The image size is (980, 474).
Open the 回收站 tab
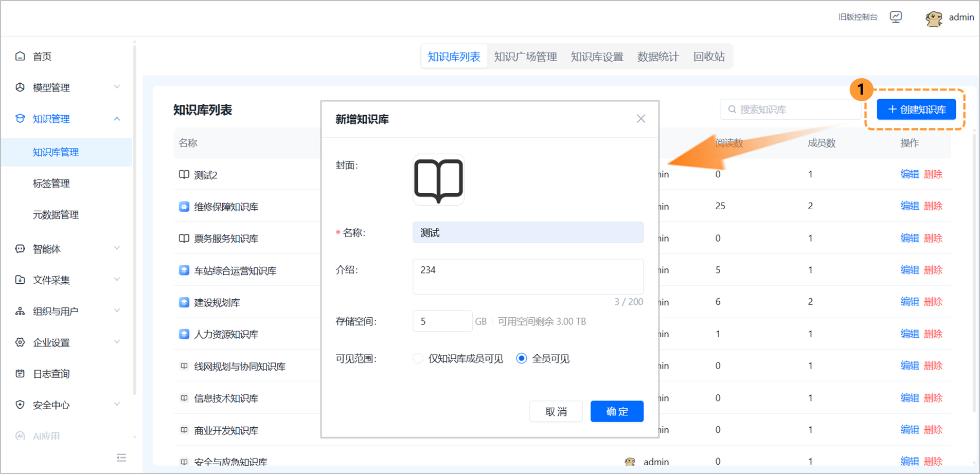(x=708, y=57)
